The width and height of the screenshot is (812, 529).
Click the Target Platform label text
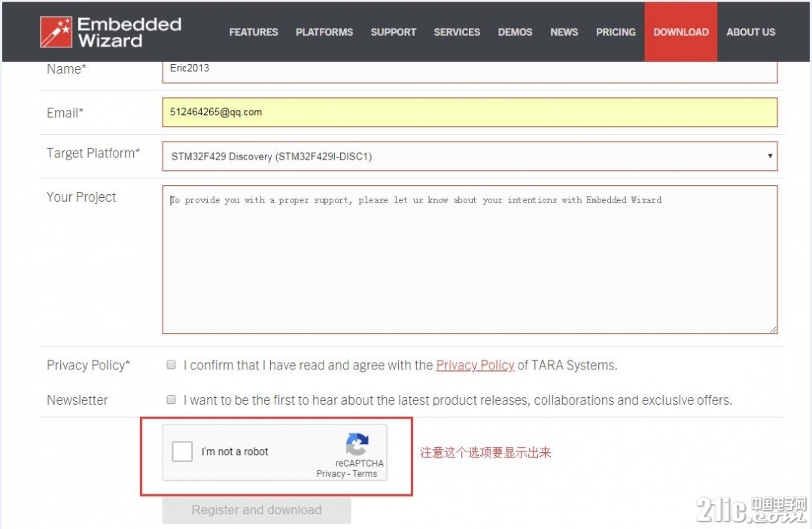point(93,154)
